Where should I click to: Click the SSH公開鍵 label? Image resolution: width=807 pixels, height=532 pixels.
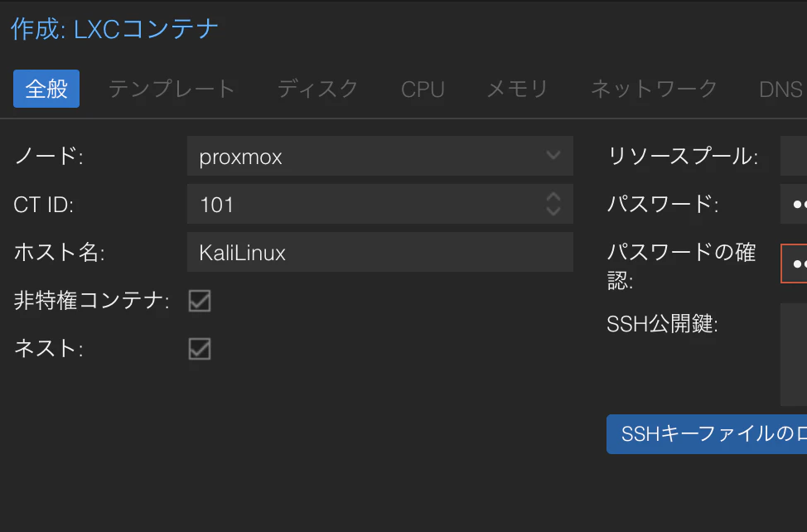tap(662, 324)
